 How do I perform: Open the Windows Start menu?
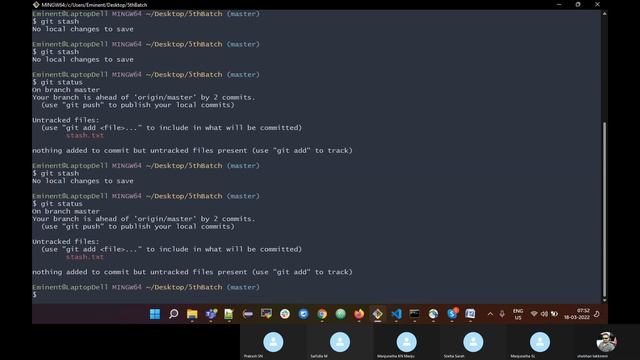click(155, 314)
